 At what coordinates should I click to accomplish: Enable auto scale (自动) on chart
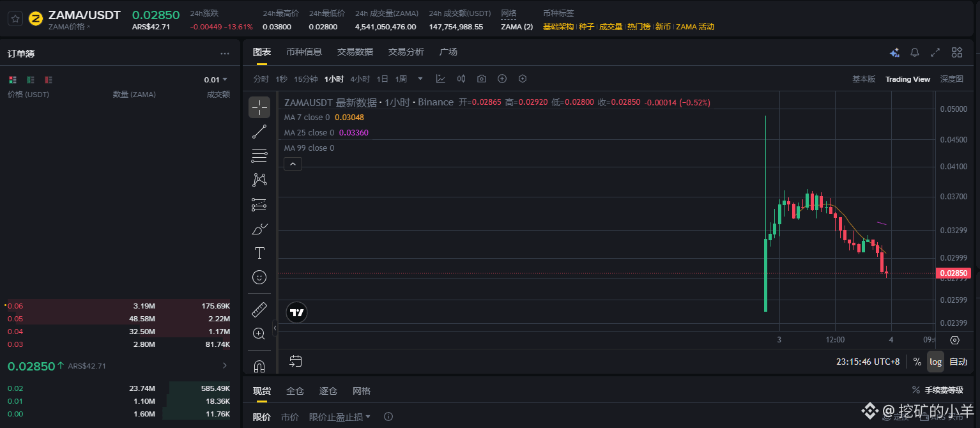[x=958, y=362]
